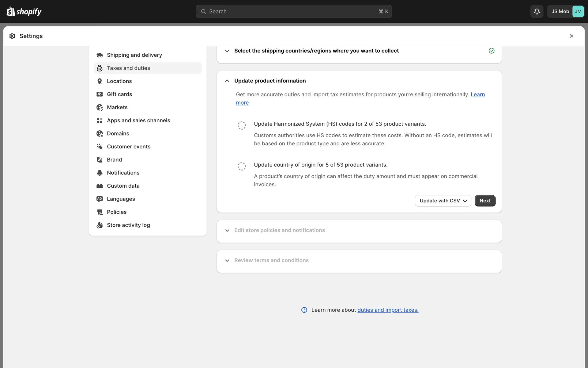The width and height of the screenshot is (588, 368).
Task: Click the Gift cards icon
Action: 100,94
